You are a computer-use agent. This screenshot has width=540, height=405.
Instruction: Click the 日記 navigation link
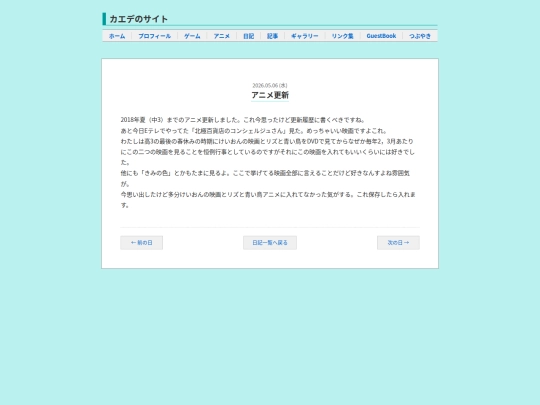pos(248,36)
